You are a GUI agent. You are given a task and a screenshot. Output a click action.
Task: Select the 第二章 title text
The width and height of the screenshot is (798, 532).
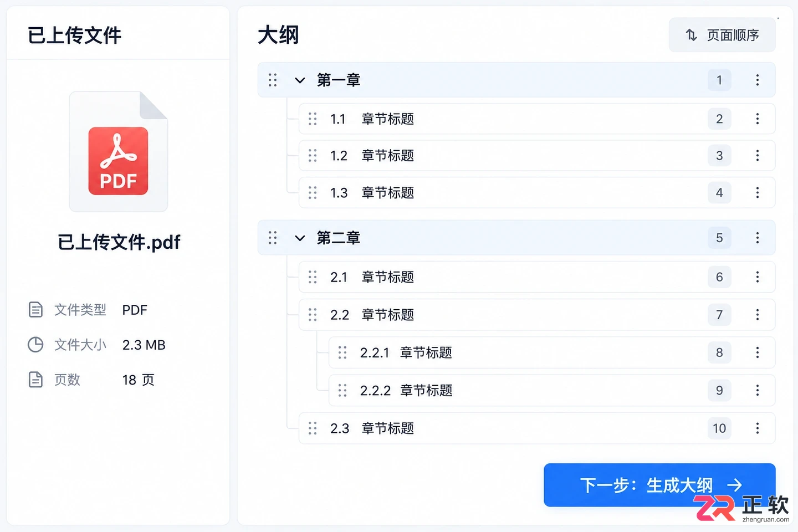339,238
